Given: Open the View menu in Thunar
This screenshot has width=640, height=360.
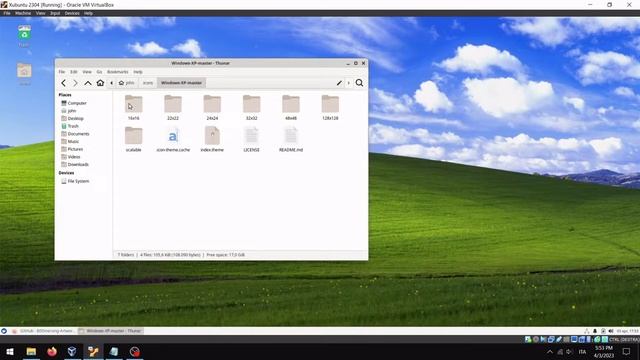Looking at the screenshot, I should 87,72.
